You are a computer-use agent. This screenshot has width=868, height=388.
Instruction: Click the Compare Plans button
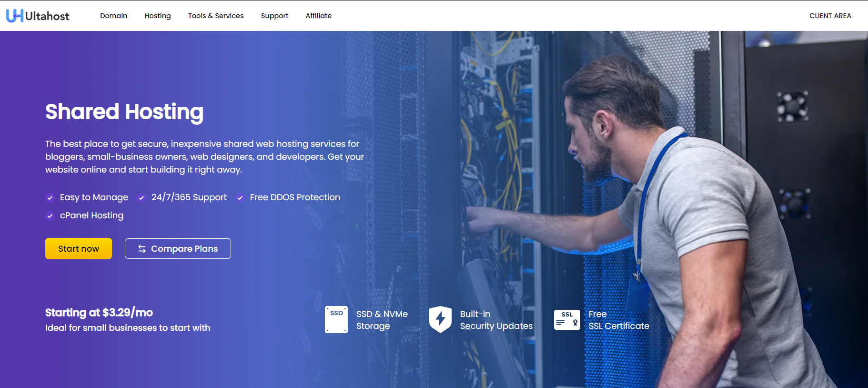click(178, 249)
